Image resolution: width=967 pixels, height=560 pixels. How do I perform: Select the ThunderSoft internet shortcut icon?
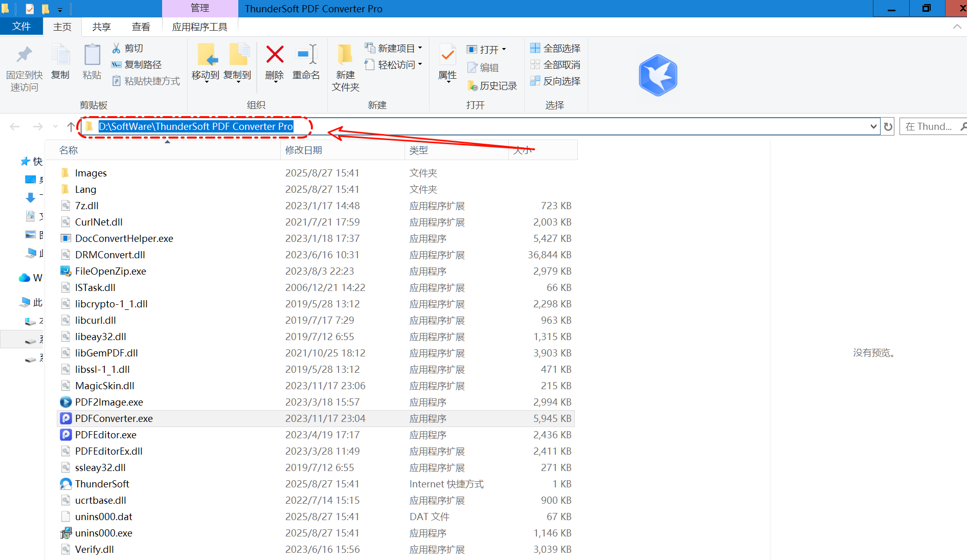tap(66, 484)
